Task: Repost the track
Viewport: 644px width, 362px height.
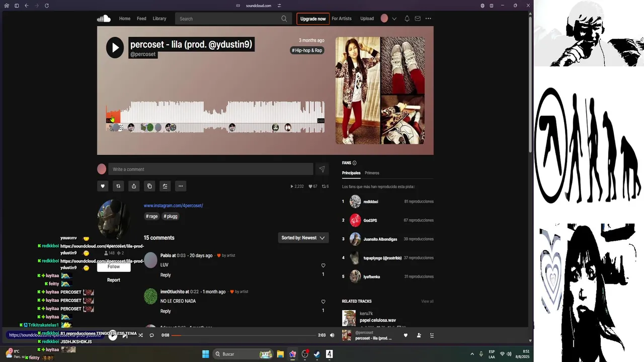Action: tap(118, 186)
